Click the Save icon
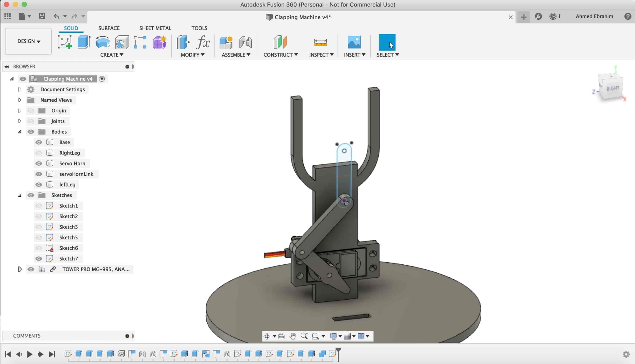This screenshot has height=364, width=635. [42, 17]
